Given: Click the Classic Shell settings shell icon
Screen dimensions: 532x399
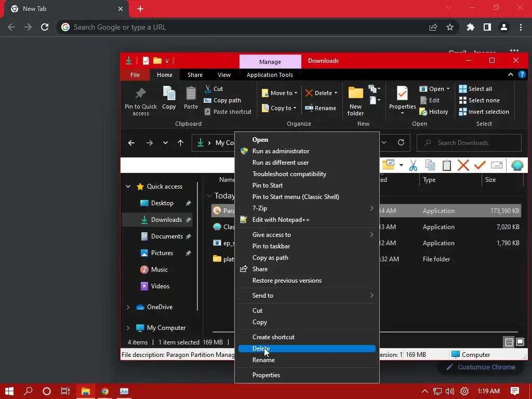Looking at the screenshot, I should [x=517, y=165].
